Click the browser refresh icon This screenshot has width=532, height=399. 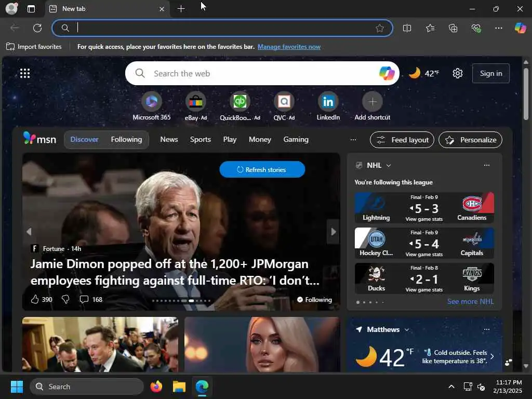point(37,28)
